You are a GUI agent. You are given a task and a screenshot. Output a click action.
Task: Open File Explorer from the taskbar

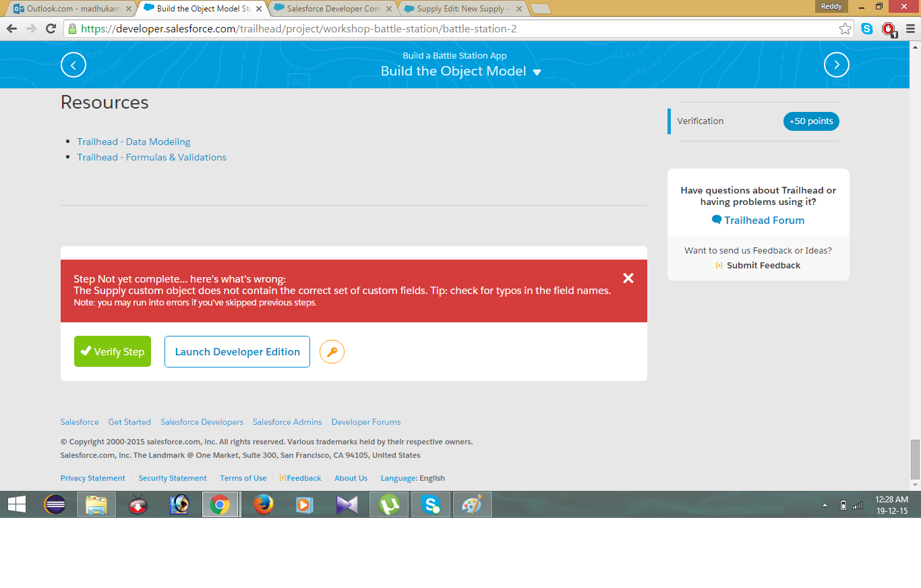point(96,504)
